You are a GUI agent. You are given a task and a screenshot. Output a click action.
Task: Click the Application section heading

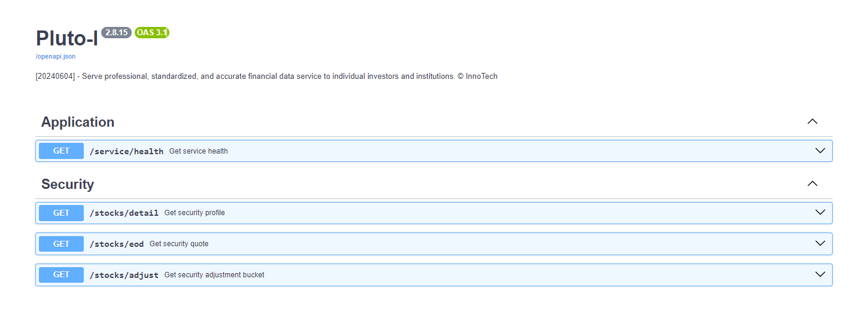pos(78,122)
